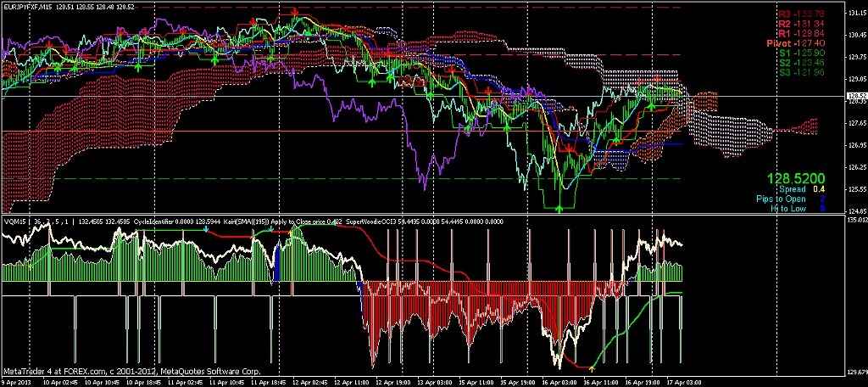Click the 10 Apr 18:45 time label
868x387 pixels.
145,382
